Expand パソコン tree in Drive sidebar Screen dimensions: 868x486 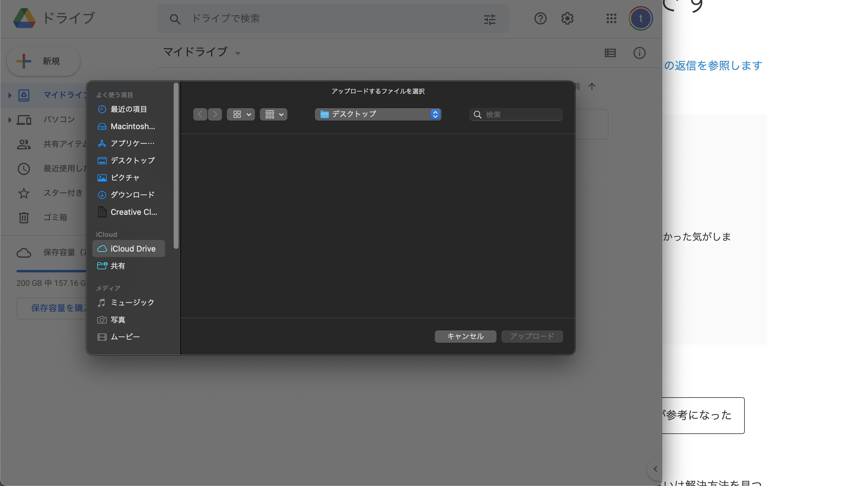pos(10,119)
